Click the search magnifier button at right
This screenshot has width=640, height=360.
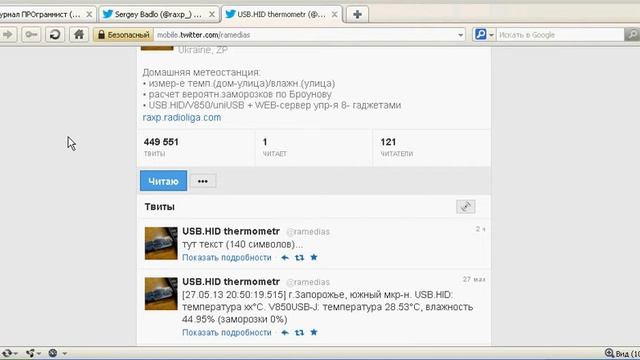click(632, 35)
